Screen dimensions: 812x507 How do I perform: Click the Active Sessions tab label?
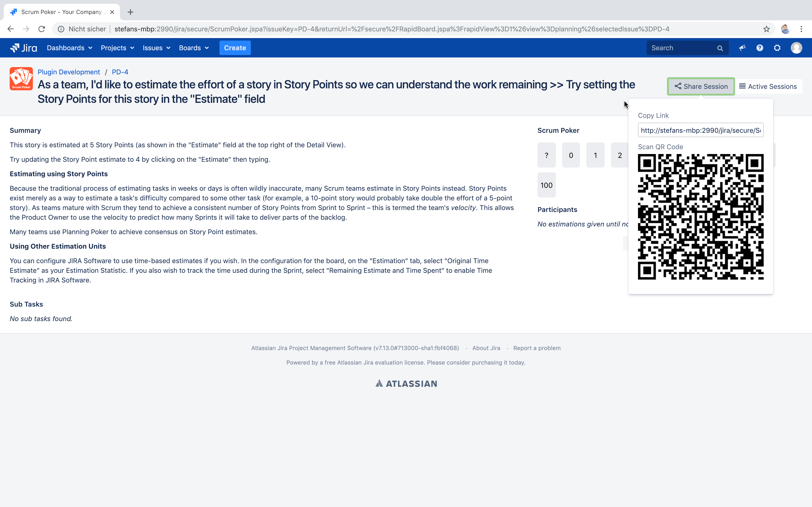(769, 86)
